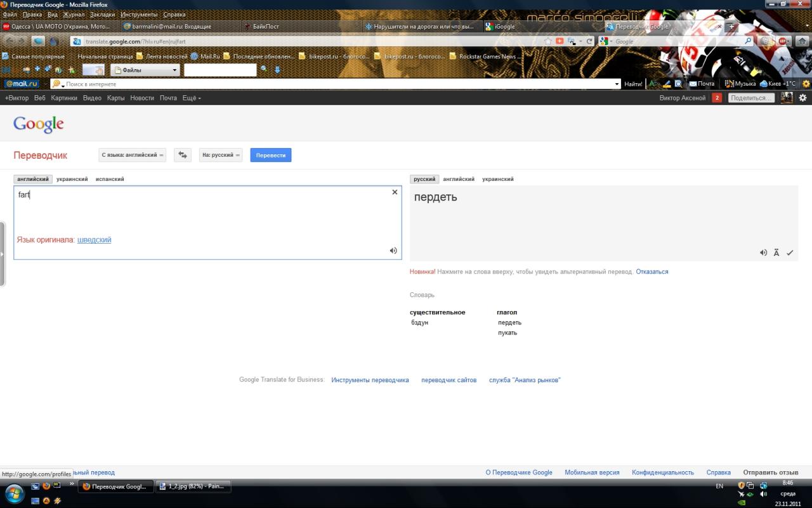Click the Поделиться button

pos(752,98)
